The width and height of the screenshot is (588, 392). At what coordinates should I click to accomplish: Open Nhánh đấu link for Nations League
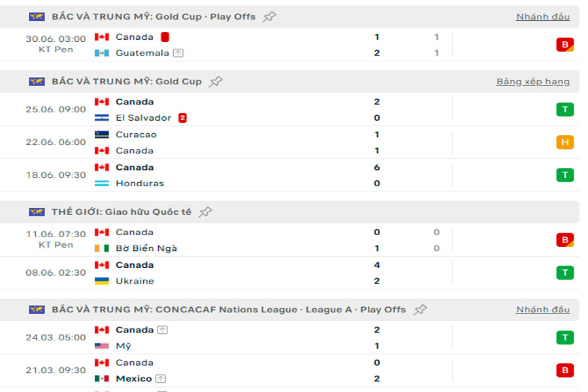(x=542, y=310)
